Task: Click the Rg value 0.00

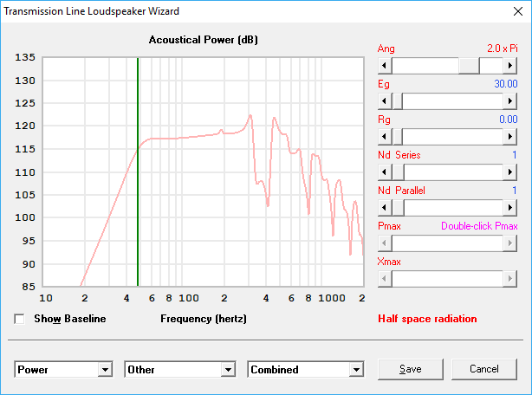Action: 509,120
